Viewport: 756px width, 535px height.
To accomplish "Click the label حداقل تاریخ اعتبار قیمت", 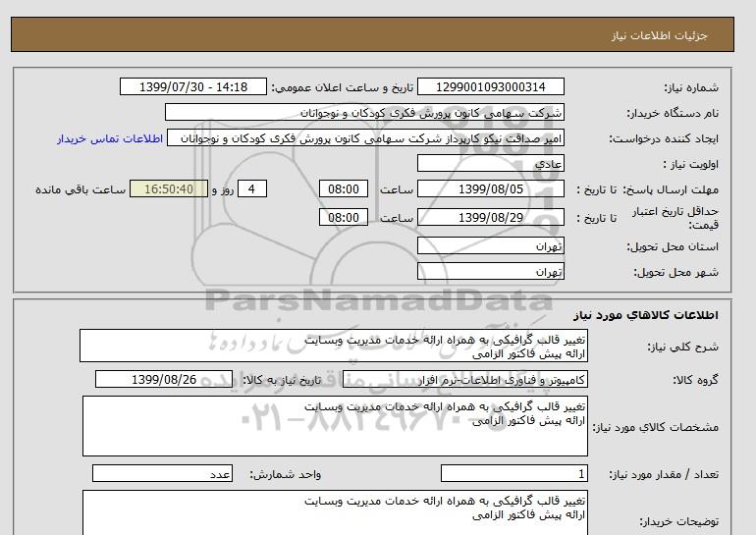I will [x=675, y=218].
